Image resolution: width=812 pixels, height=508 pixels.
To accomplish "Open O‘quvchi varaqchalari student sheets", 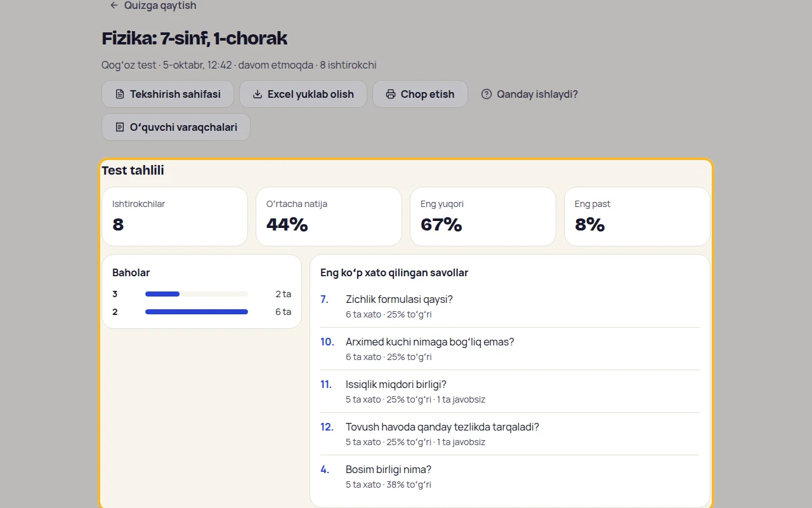I will tap(176, 127).
